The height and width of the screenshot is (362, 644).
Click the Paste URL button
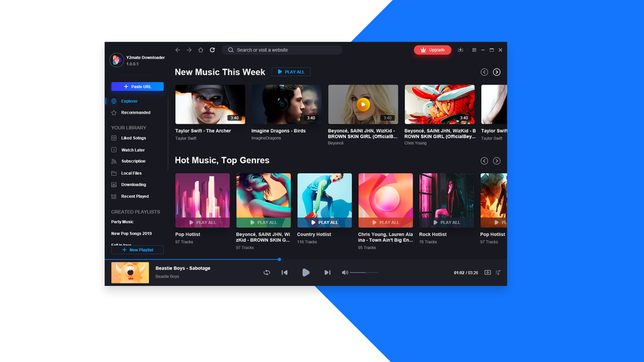tap(137, 87)
